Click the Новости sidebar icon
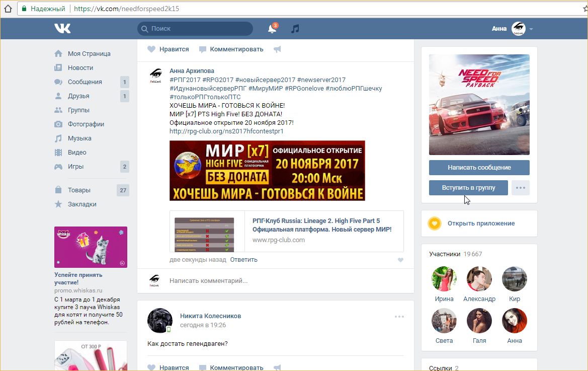Viewport: 588px width, 371px height. coord(58,68)
